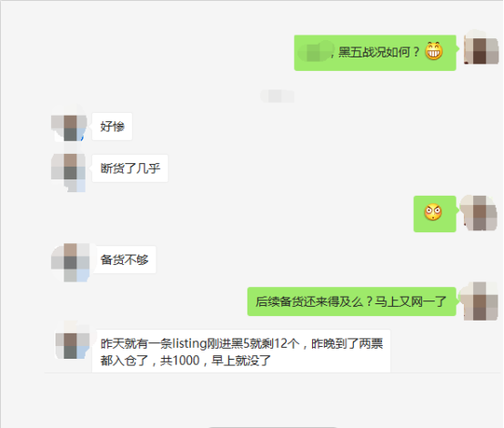Click the long listing message about 1000 units
This screenshot has width=504, height=428.
coord(241,352)
